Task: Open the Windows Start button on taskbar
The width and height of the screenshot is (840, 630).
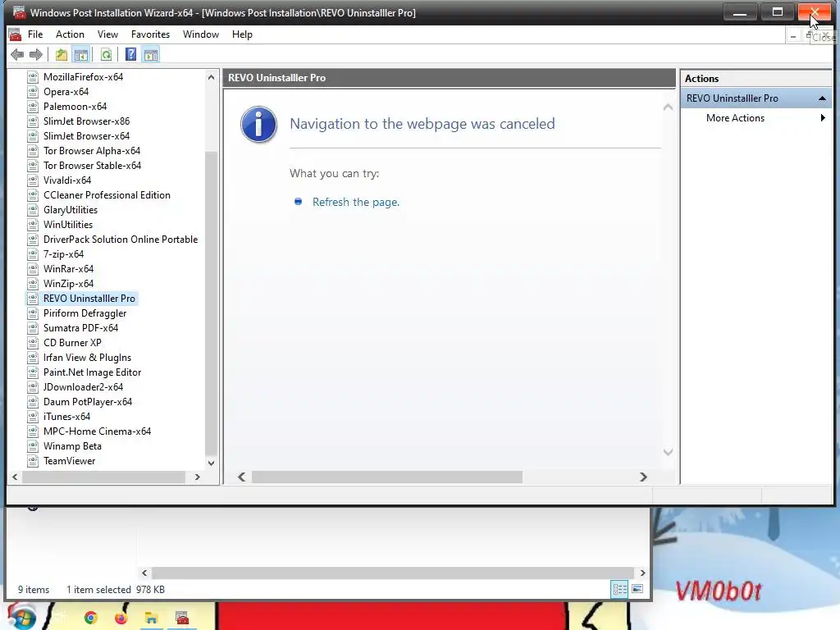Action: coord(21,617)
